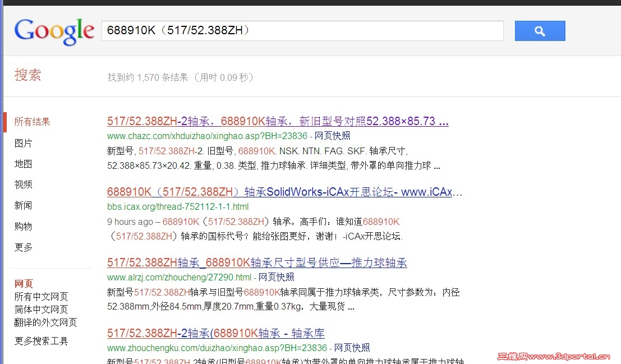The height and width of the screenshot is (364, 621).
Task: Focus the search box containing 688910K
Action: (x=302, y=30)
